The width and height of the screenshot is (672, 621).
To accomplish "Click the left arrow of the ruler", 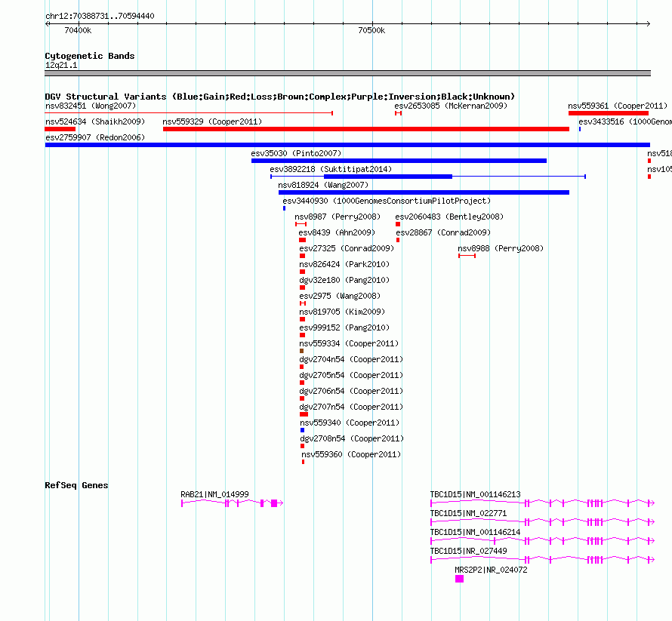I will [x=47, y=23].
